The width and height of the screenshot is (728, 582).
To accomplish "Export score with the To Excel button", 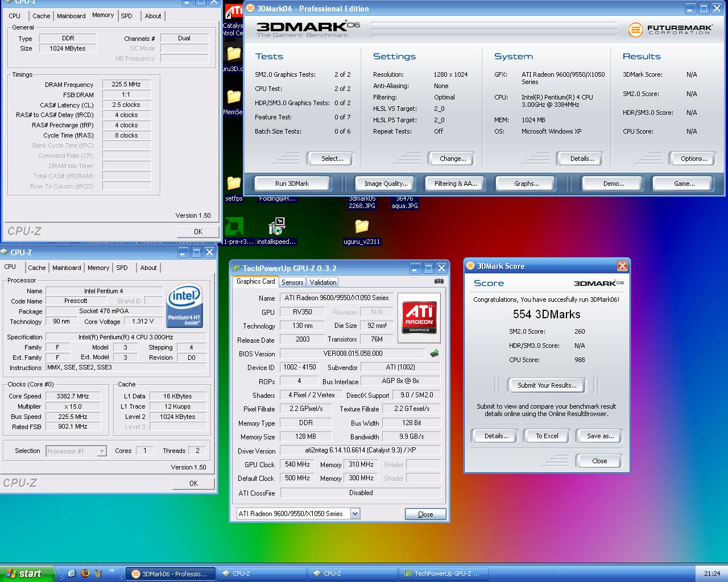I will [x=547, y=436].
